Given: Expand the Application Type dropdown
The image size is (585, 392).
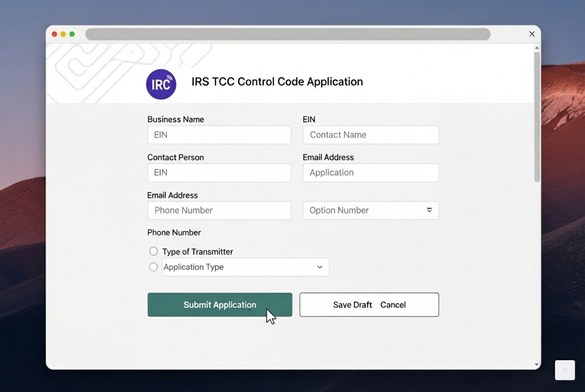Looking at the screenshot, I should pyautogui.click(x=245, y=267).
